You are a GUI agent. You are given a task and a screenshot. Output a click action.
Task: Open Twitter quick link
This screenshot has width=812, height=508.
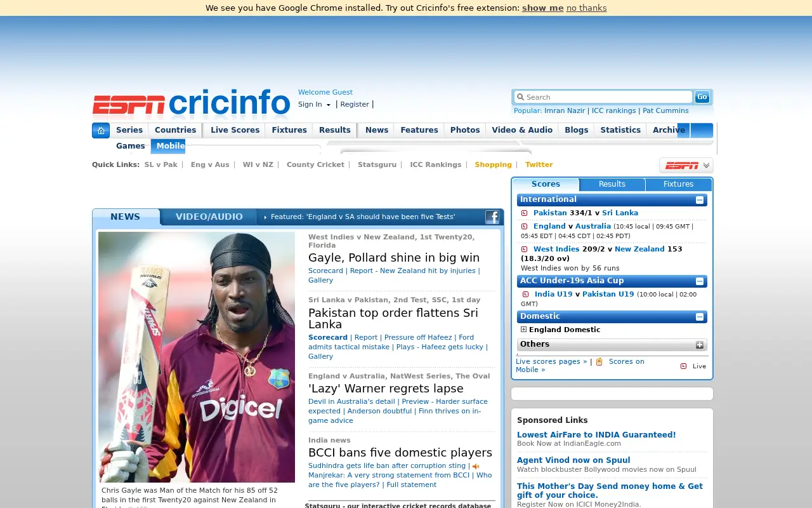point(539,165)
